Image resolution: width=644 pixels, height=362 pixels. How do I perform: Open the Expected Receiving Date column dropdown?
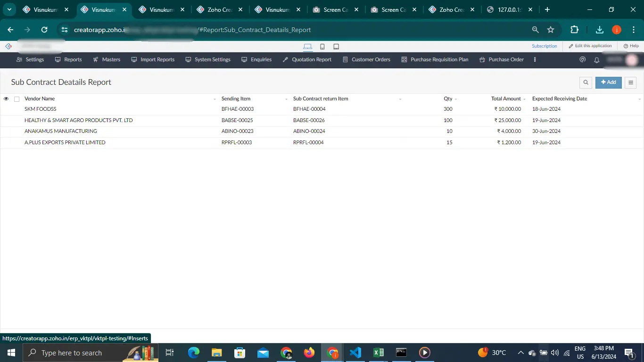pos(639,99)
